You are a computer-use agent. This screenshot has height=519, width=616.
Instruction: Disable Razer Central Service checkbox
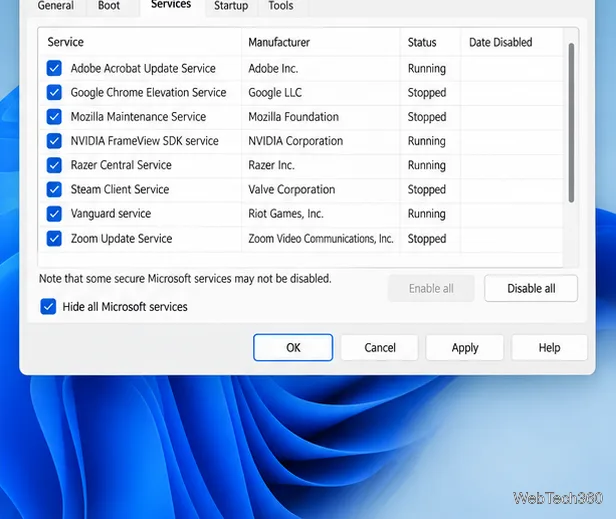pyautogui.click(x=54, y=165)
